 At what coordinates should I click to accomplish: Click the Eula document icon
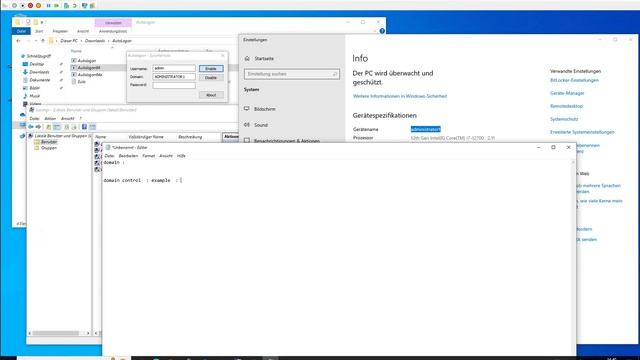[x=74, y=82]
